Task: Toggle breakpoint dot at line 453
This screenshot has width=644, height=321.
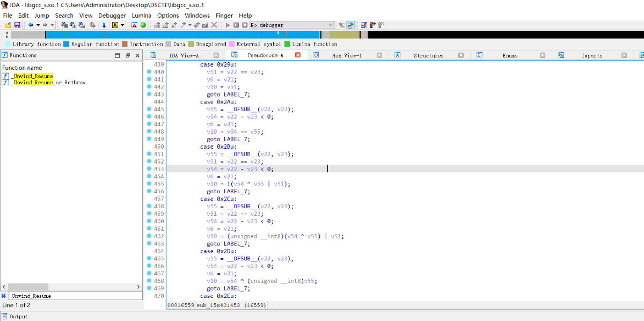Action: point(149,169)
